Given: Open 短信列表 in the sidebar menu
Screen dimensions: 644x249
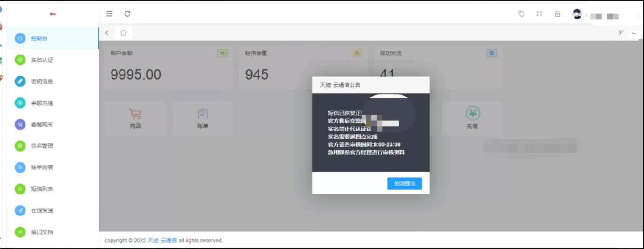Looking at the screenshot, I should tap(42, 189).
